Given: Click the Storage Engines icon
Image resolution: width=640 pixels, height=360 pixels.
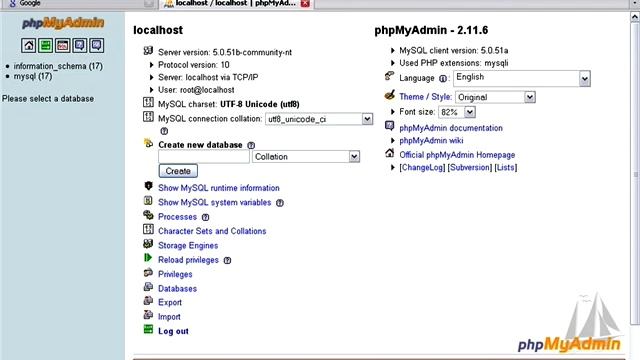Looking at the screenshot, I should coord(148,244).
